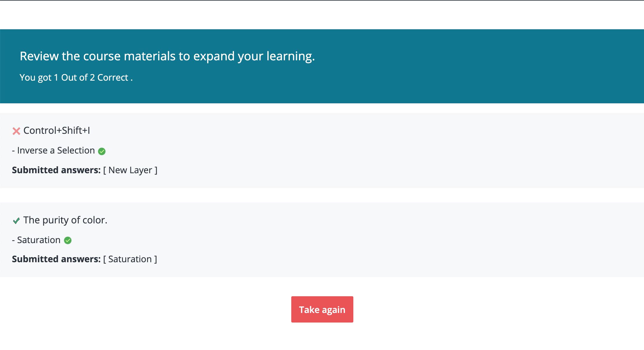Image resolution: width=644 pixels, height=350 pixels.
Task: Click the word Correct in score line
Action: 113,78
